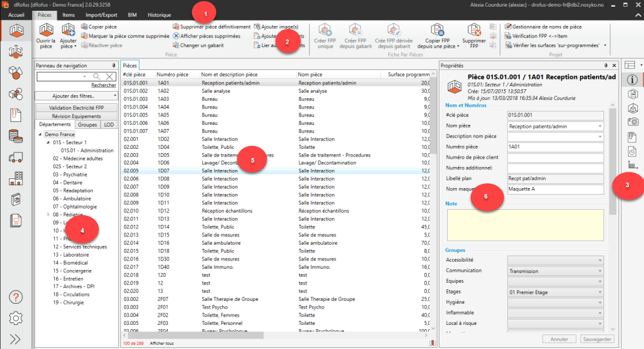
Task: Open the help question mark icon
Action: coord(16,297)
